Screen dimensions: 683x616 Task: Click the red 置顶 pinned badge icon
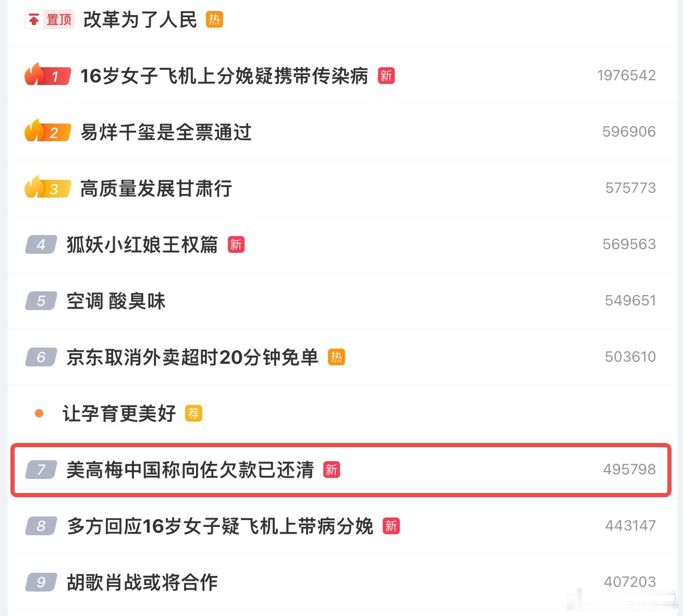49,20
